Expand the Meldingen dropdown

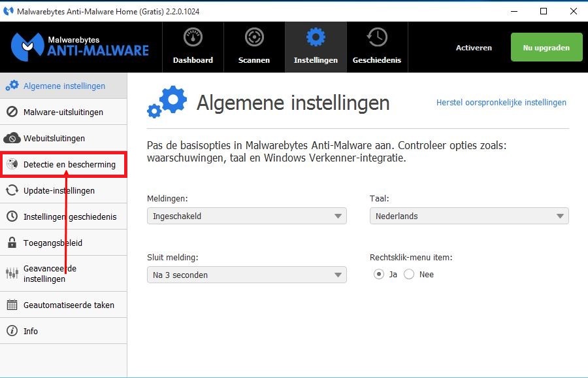point(246,216)
